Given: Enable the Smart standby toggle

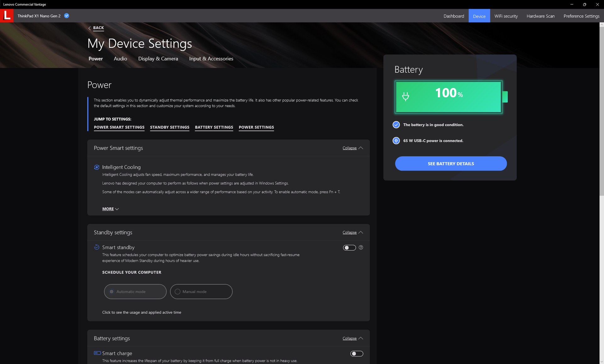Looking at the screenshot, I should [349, 248].
